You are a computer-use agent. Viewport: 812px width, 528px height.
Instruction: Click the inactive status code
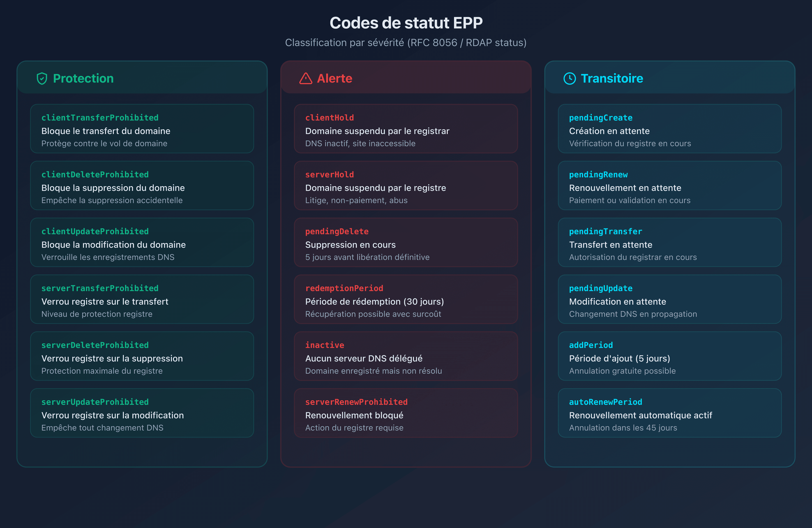click(325, 345)
